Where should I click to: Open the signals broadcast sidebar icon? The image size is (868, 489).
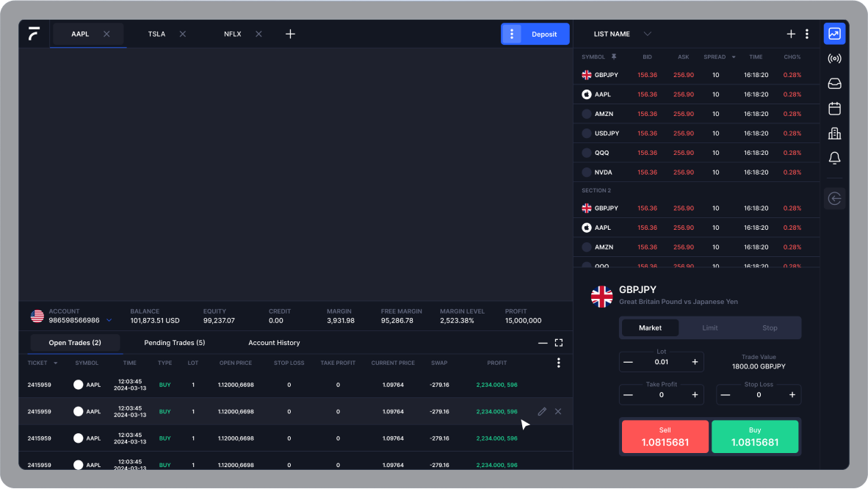coord(834,58)
